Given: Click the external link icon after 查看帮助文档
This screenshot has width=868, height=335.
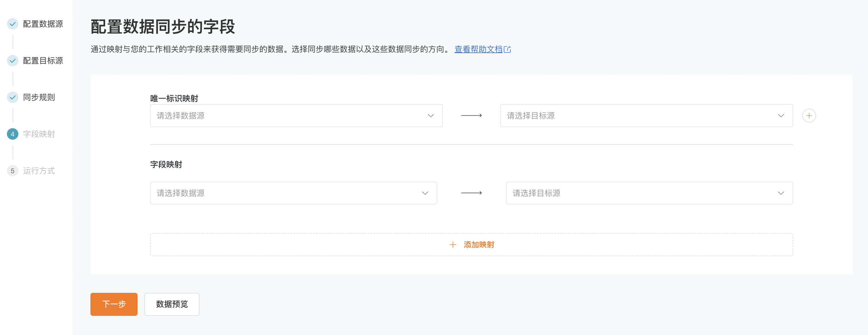Looking at the screenshot, I should pos(507,50).
